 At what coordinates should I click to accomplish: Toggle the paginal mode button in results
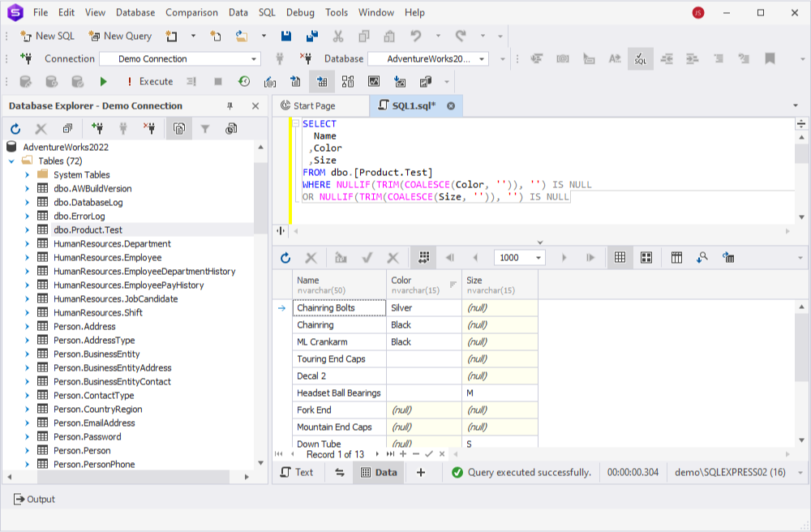coord(424,257)
